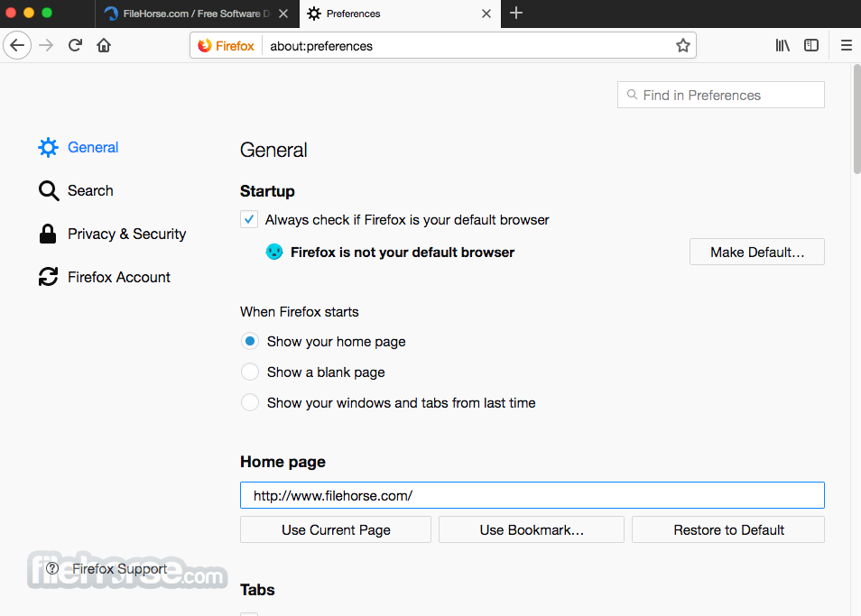Click the forward arrow navigation button
This screenshot has height=616, width=861.
pos(46,45)
